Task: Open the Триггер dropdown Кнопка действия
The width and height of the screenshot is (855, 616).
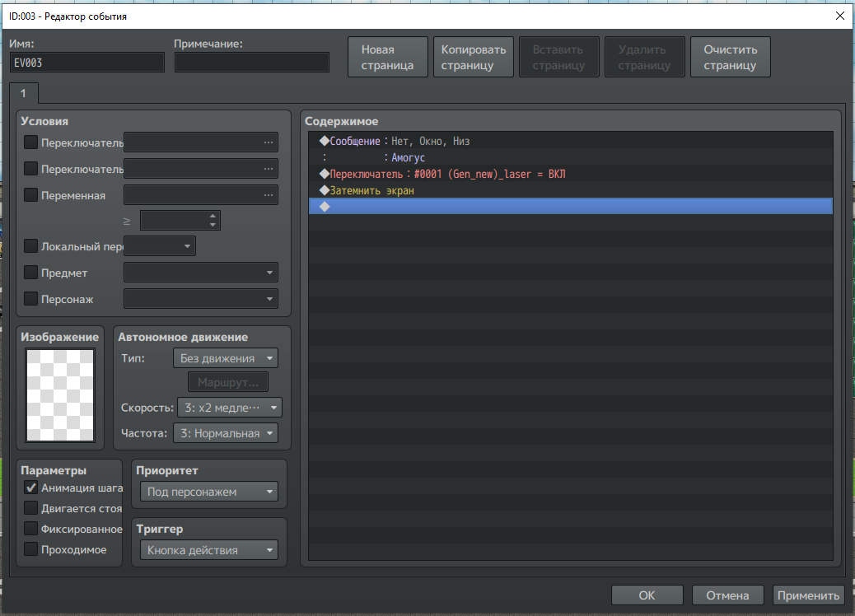Action: click(209, 550)
